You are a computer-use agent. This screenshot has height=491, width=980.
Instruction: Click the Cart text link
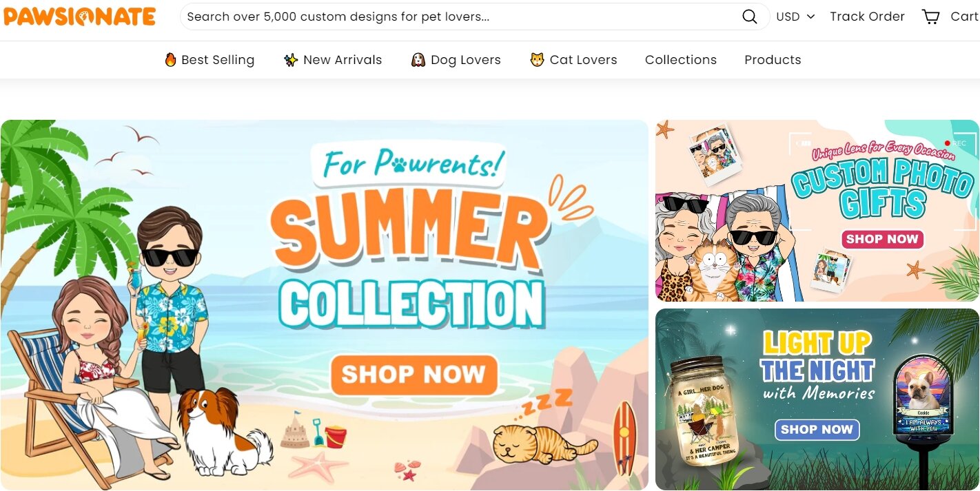965,17
